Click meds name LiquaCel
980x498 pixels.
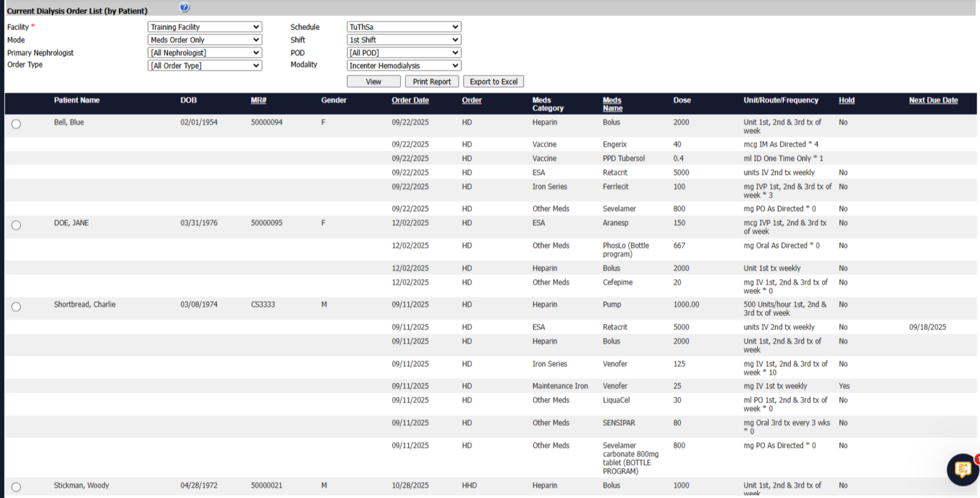[x=616, y=400]
